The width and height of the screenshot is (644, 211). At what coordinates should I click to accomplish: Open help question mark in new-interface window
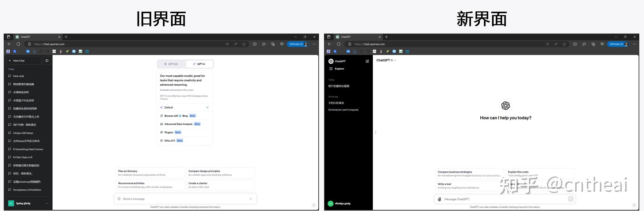click(x=634, y=205)
